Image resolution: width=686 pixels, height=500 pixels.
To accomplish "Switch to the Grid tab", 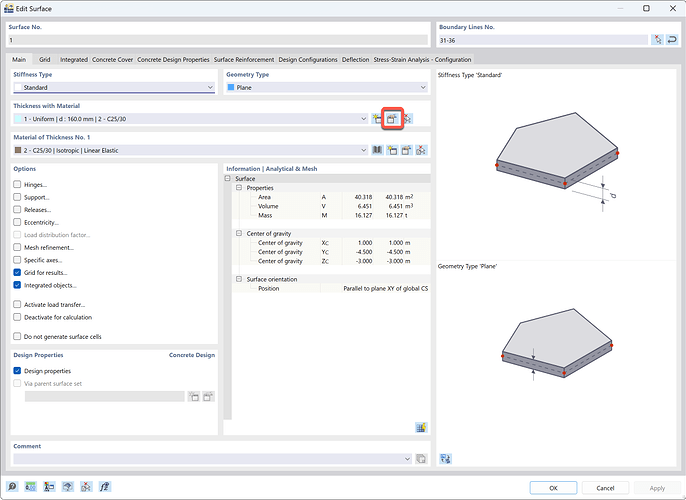I will point(45,59).
